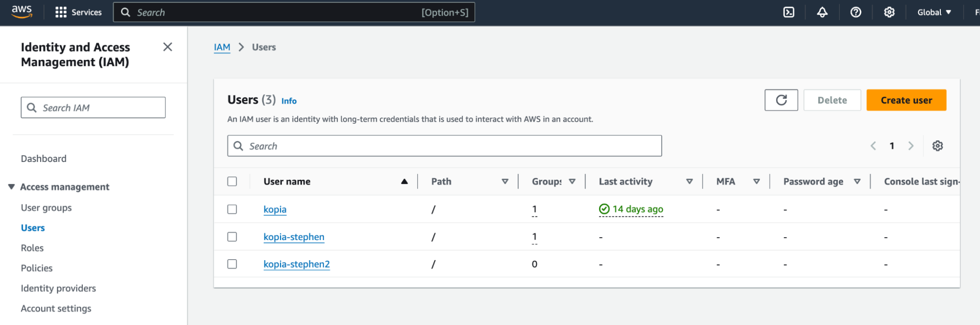This screenshot has height=325, width=980.
Task: Click the green check by 14 days ago
Action: [x=604, y=209]
